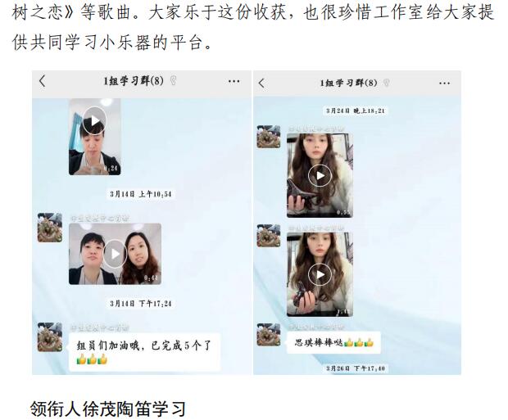
Task: Tap sender avatar beside two-women video
Action: pyautogui.click(x=50, y=228)
